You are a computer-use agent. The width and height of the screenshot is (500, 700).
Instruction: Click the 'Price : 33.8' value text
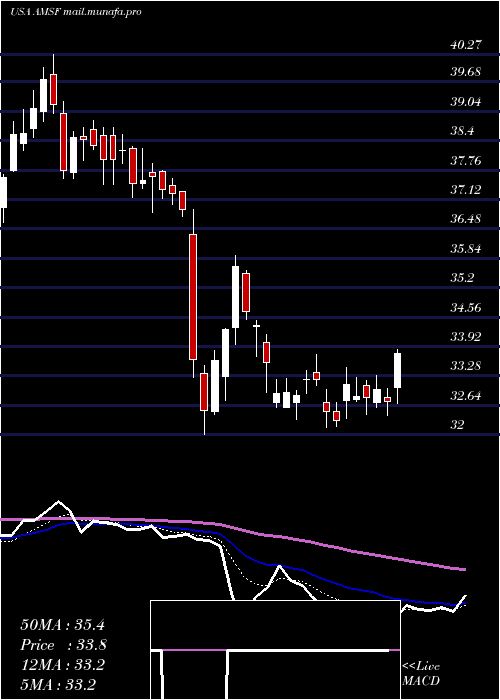click(x=63, y=645)
